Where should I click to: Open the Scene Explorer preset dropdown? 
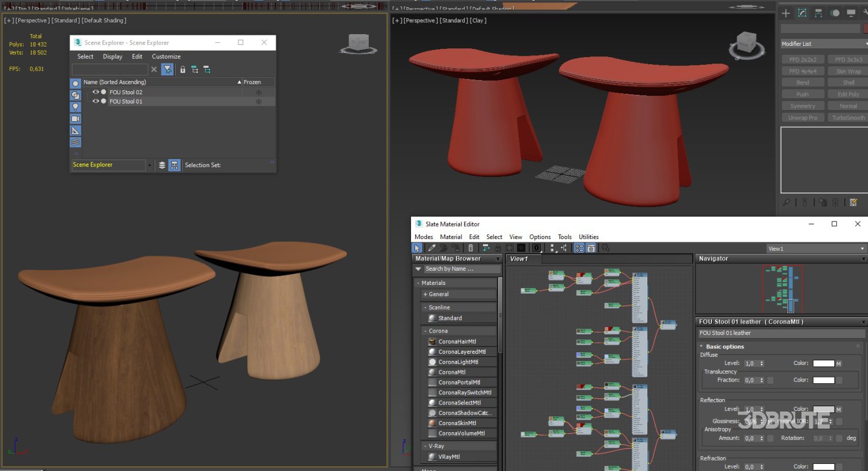[148, 165]
